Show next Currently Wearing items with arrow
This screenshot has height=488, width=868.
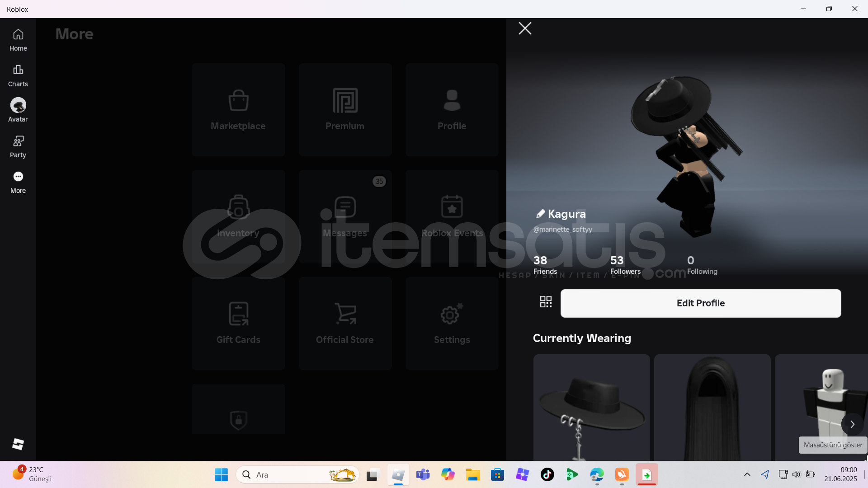(852, 424)
